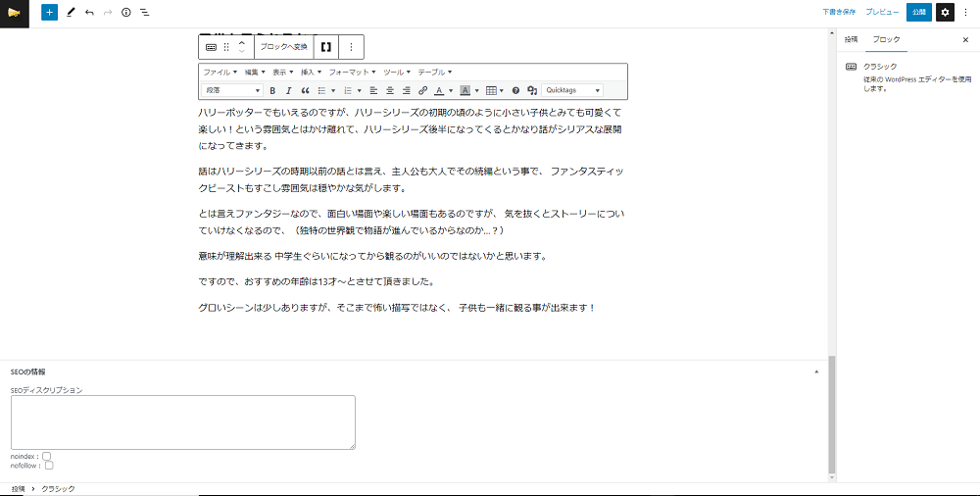Click 下書き保存 to save draft
Screen dimensions: 980x496
coord(839,12)
